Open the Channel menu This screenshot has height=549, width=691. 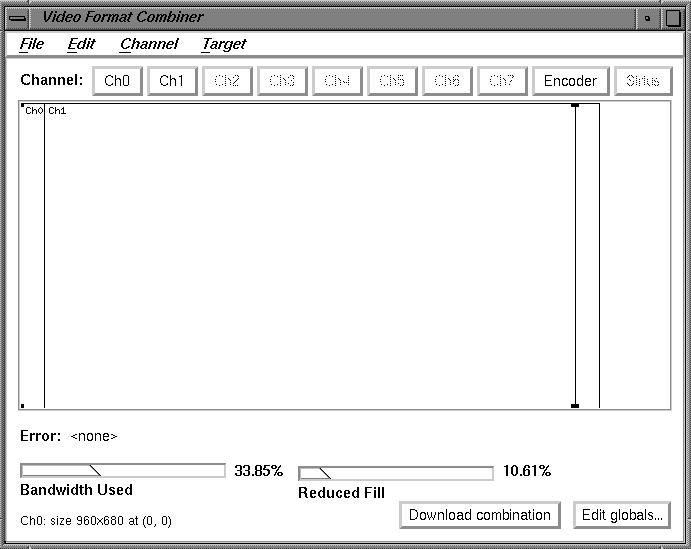click(149, 44)
